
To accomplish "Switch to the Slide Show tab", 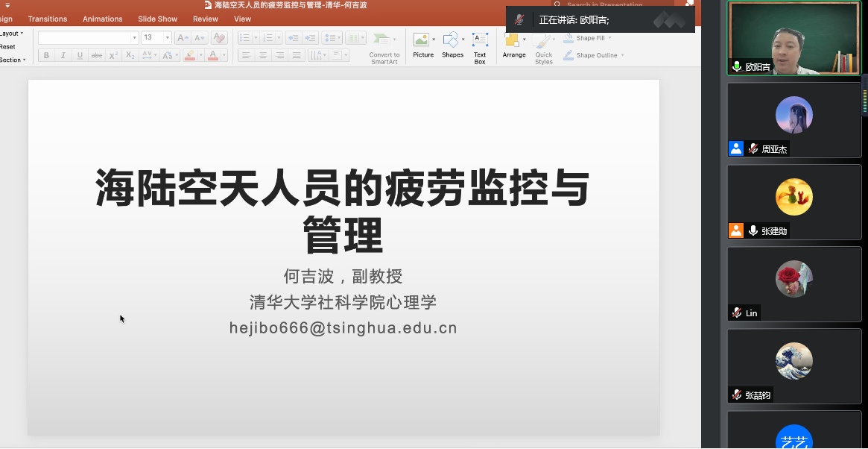I will tap(157, 19).
